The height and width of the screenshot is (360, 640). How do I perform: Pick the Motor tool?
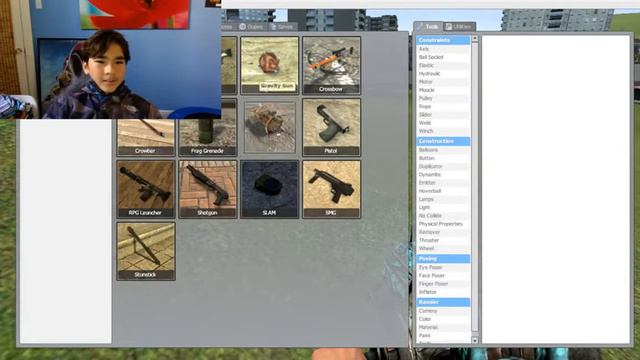(x=443, y=82)
